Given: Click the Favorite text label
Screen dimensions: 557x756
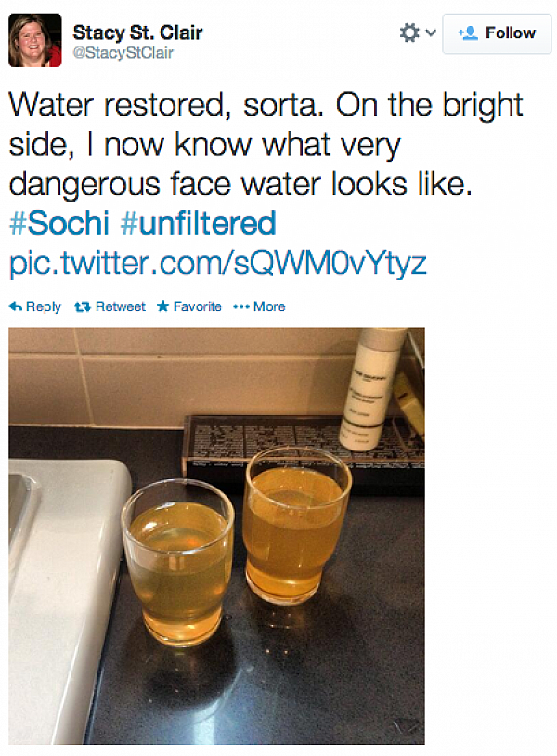Looking at the screenshot, I should (x=197, y=306).
